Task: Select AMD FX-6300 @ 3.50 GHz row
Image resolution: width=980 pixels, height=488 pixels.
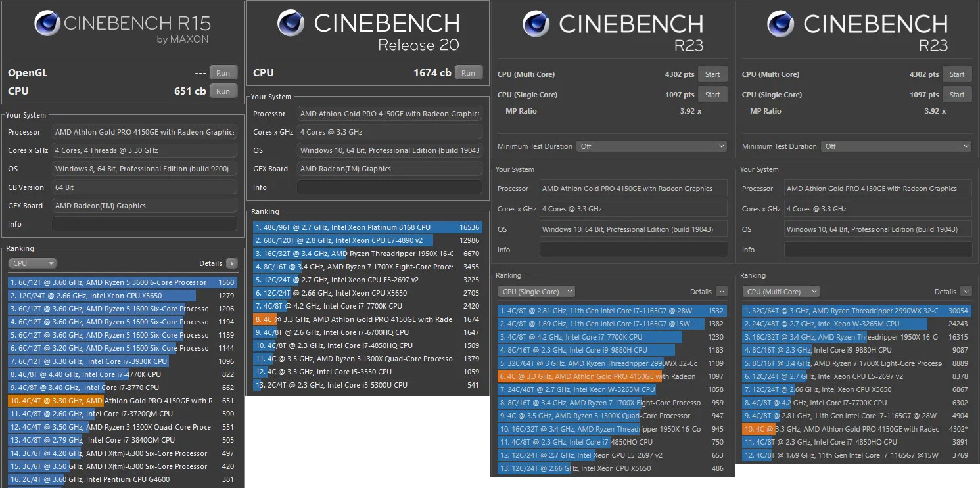Action: 123,466
